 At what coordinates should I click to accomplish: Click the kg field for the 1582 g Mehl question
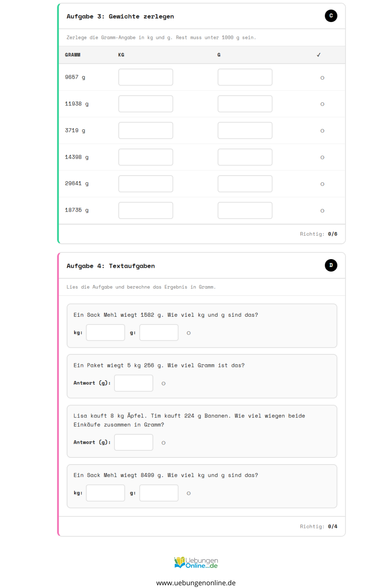tap(105, 333)
